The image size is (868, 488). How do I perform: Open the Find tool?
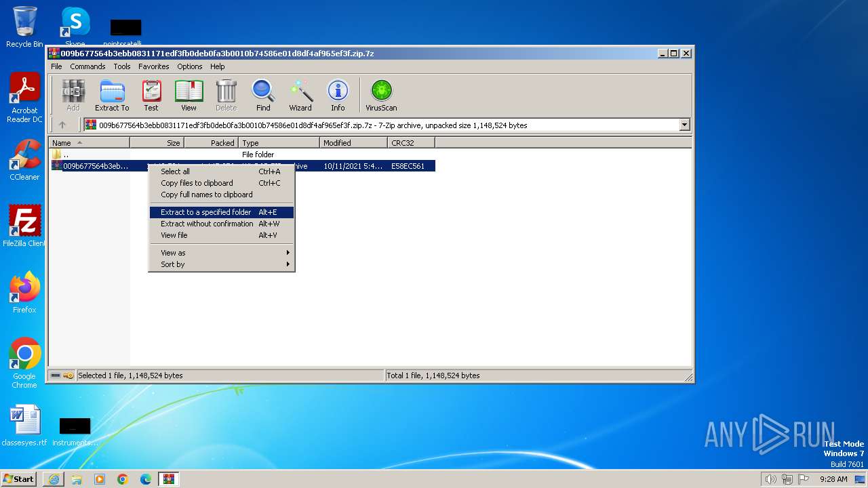[x=263, y=95]
